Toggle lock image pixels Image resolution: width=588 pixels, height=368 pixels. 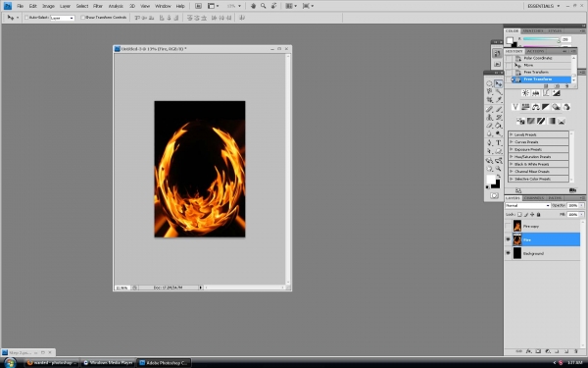click(525, 214)
